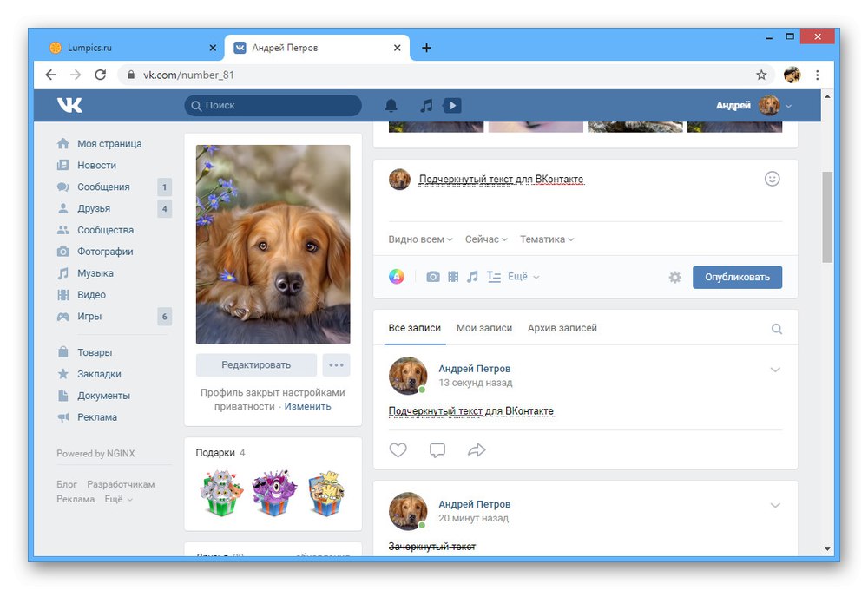Go back in browser history
The image size is (868, 590).
point(51,75)
